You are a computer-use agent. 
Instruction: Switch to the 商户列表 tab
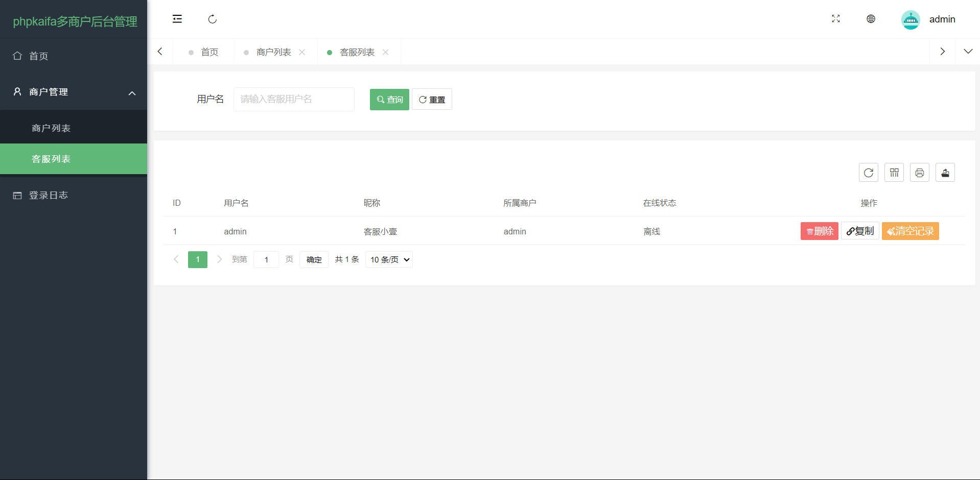point(273,52)
